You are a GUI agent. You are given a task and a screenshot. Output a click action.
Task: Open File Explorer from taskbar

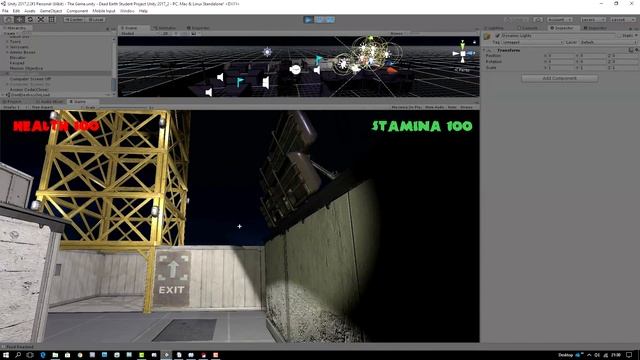coord(55,355)
